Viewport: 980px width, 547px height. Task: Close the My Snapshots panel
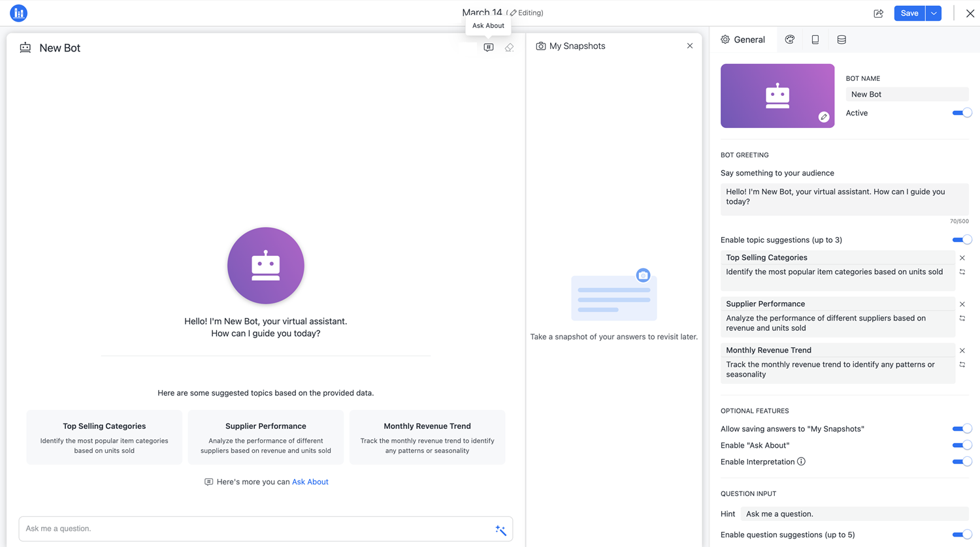tap(689, 46)
